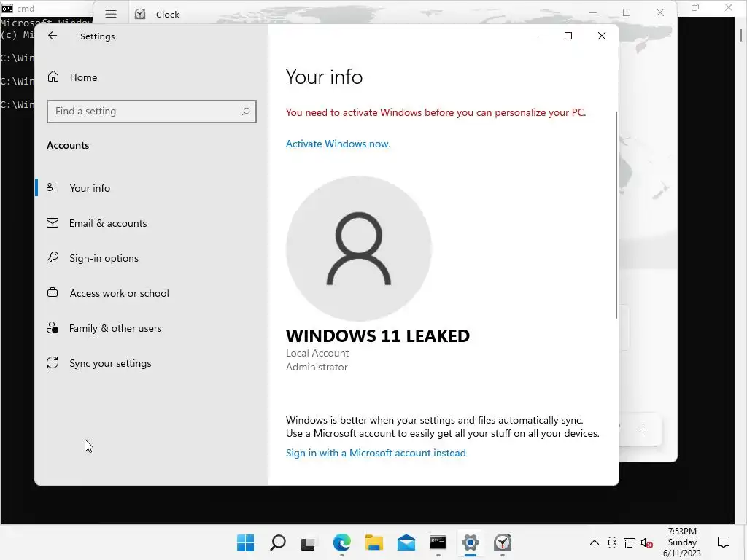
Task: Open File Explorer from taskbar
Action: point(374,542)
